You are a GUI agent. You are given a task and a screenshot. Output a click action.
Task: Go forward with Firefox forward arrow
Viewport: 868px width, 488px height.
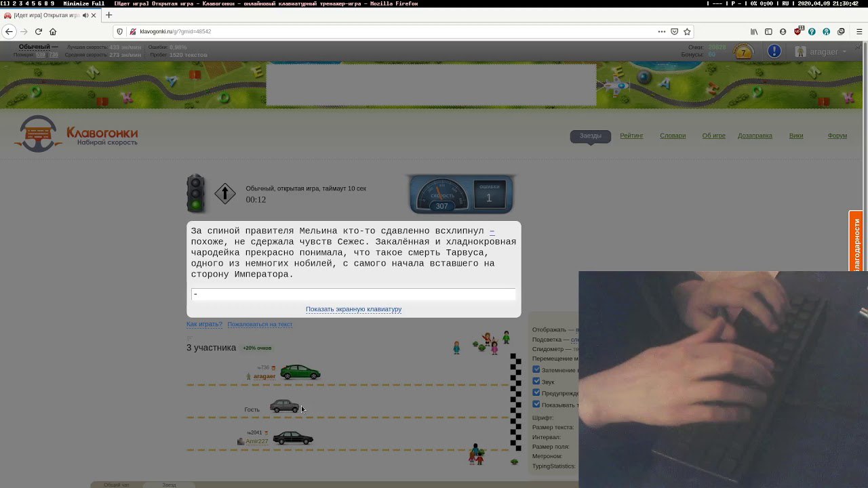[24, 31]
